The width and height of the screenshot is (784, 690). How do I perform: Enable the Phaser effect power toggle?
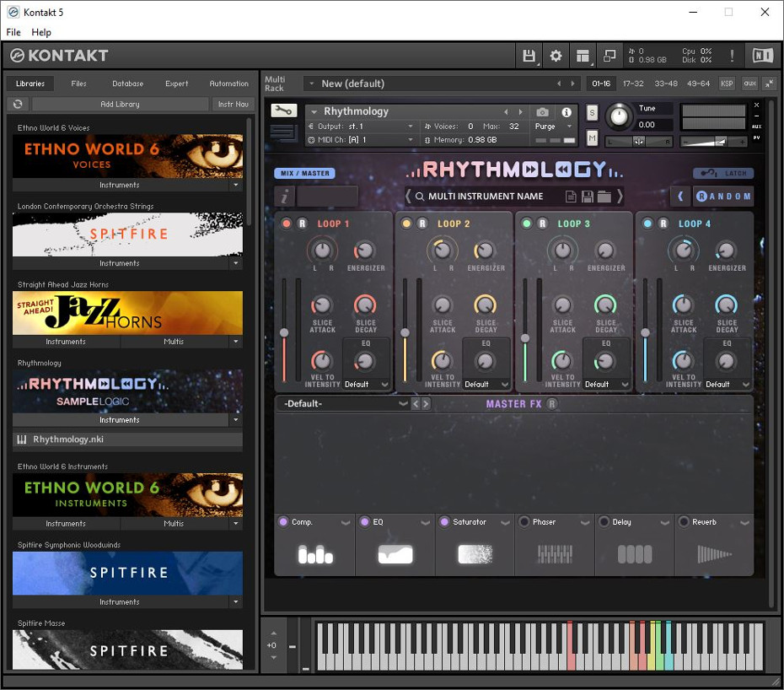click(x=524, y=522)
